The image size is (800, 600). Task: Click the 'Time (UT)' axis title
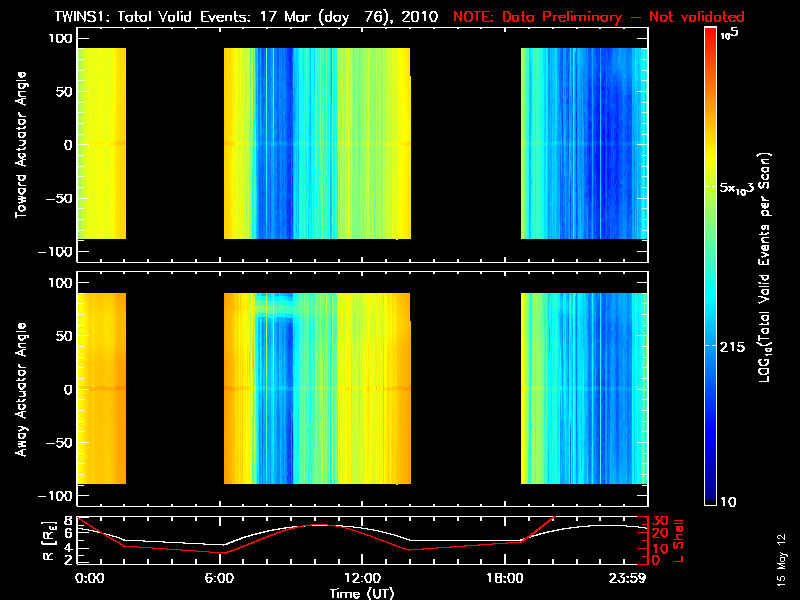point(362,593)
